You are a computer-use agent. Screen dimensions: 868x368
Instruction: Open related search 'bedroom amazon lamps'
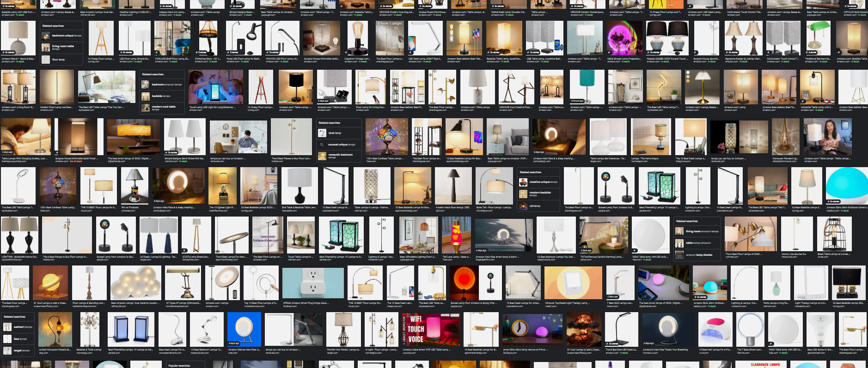pyautogui.click(x=162, y=84)
